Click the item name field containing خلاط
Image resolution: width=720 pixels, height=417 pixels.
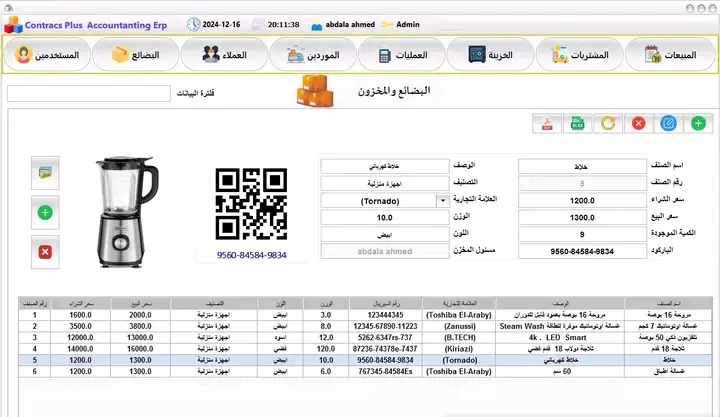tap(582, 166)
